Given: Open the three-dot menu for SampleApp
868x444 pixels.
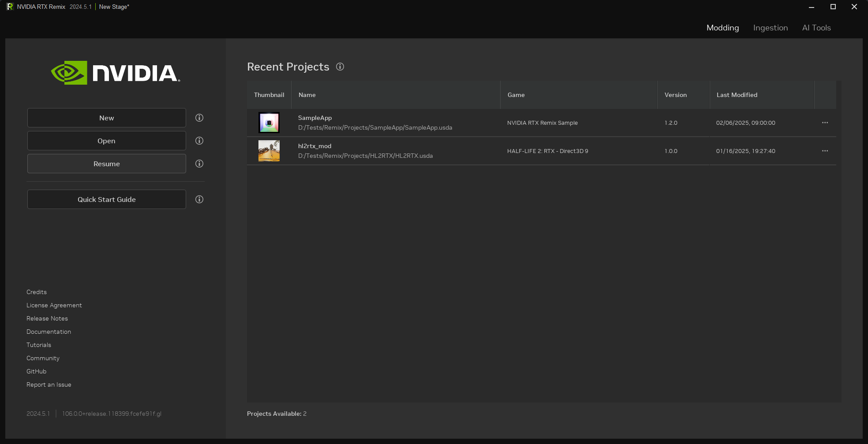Looking at the screenshot, I should coord(825,123).
